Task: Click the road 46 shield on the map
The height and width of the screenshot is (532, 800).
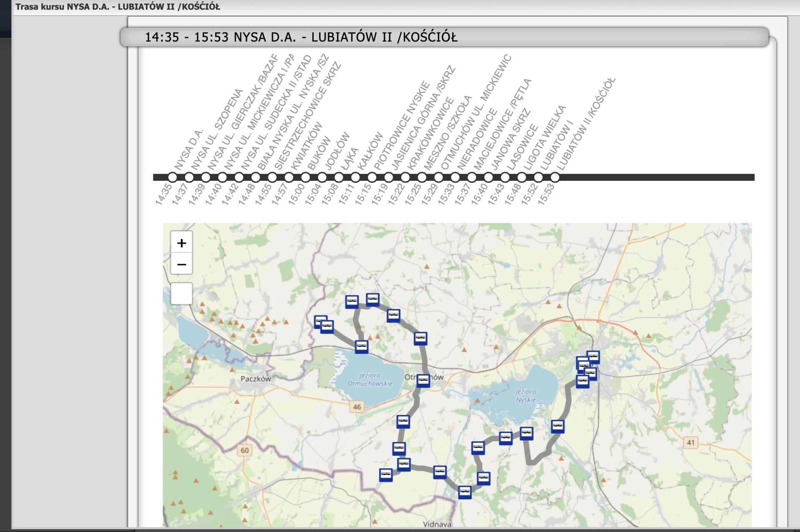Action: pos(357,407)
